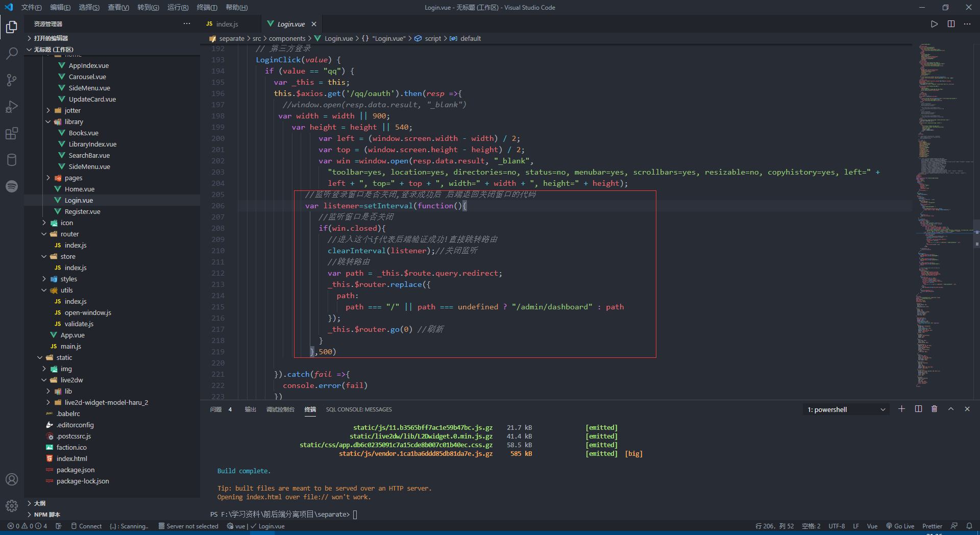This screenshot has width=980, height=535.
Task: Open the 终端(T) menu
Action: point(207,7)
